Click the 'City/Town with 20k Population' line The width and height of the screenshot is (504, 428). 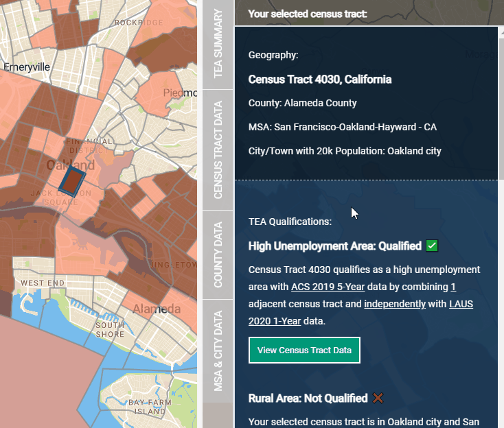(x=345, y=151)
